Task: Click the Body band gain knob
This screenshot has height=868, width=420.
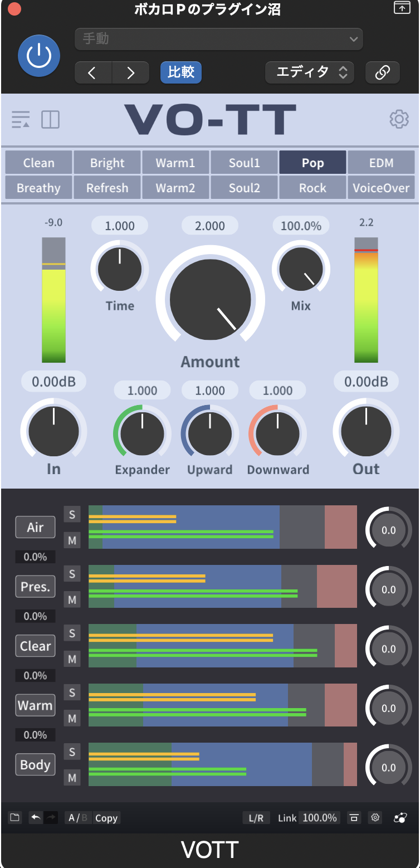Action: [389, 768]
